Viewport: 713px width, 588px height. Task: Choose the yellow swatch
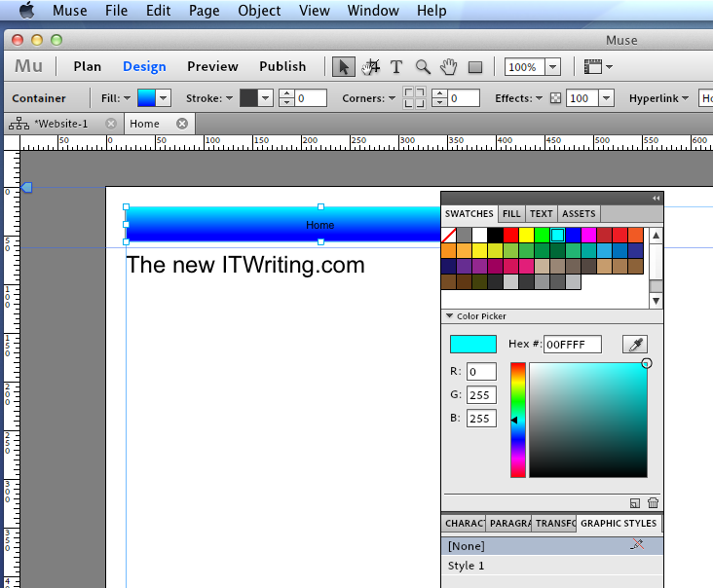(x=526, y=235)
